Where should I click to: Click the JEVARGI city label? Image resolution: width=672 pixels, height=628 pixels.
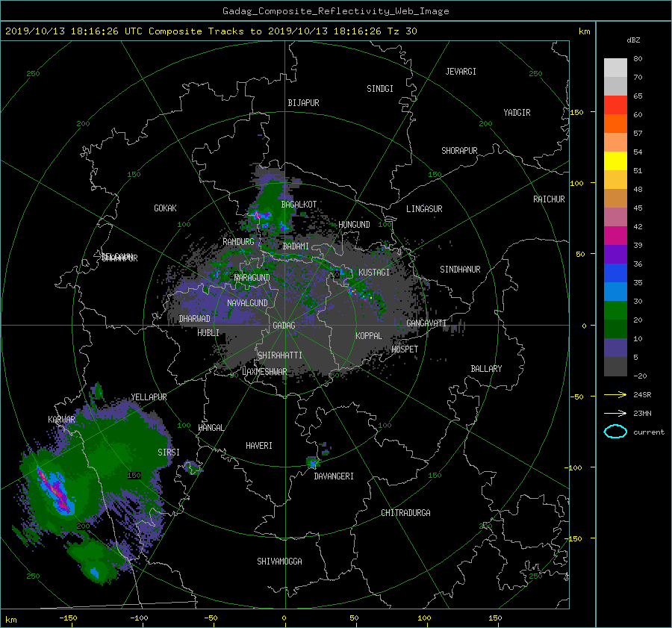click(461, 72)
